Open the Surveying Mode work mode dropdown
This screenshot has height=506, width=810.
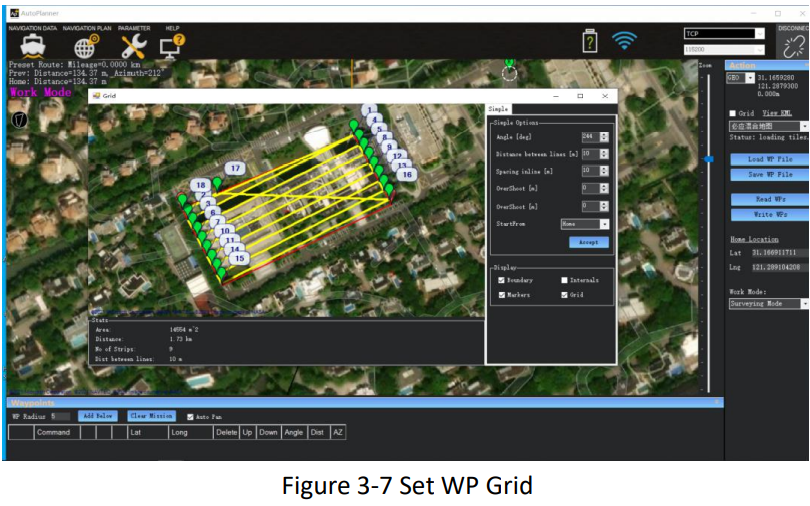coord(767,304)
